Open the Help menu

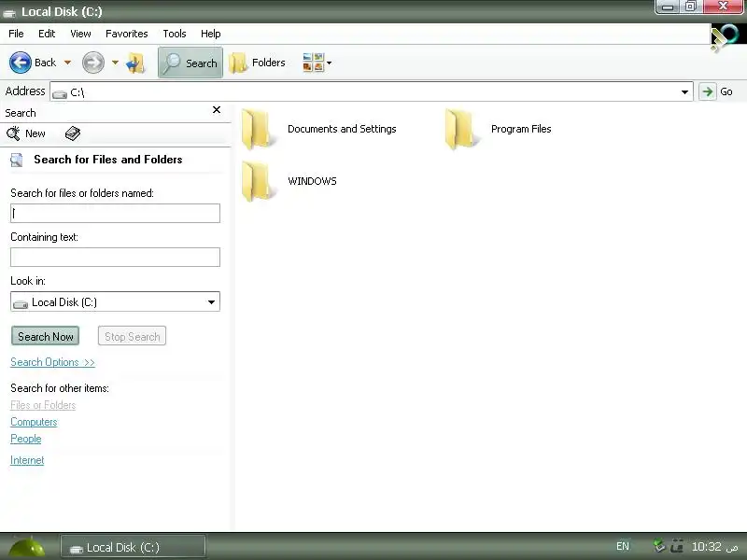211,34
